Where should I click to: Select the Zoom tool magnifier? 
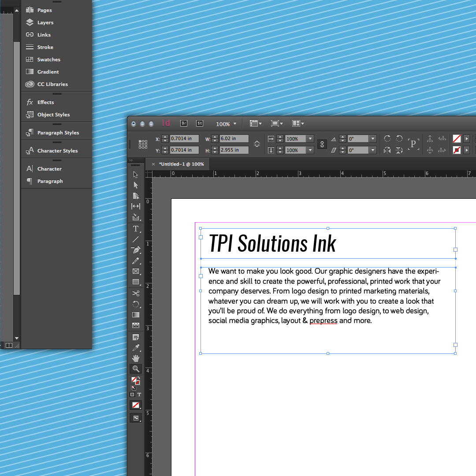[135, 369]
